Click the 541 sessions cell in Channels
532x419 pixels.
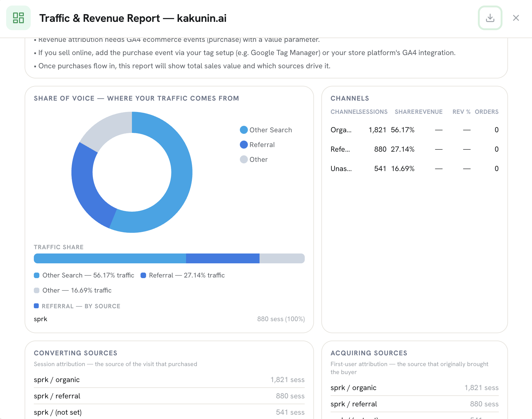pyautogui.click(x=380, y=169)
